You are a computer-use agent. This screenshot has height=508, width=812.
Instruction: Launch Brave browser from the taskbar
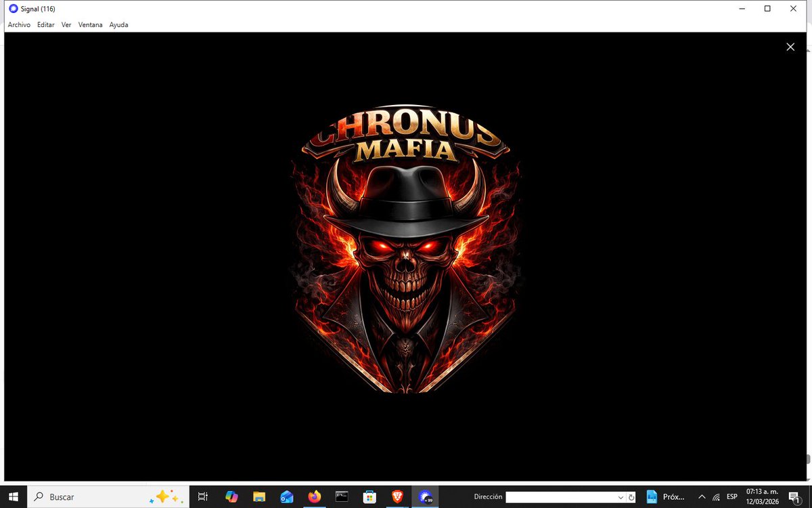tap(398, 496)
